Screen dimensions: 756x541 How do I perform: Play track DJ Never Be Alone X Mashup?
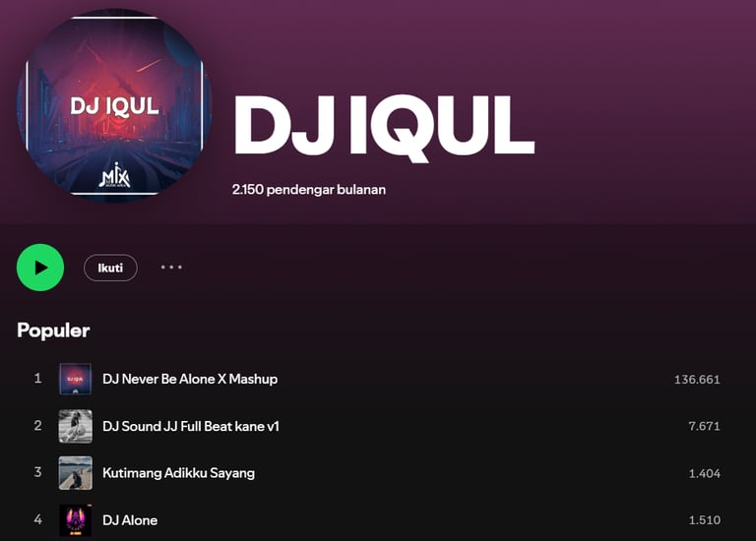(x=190, y=379)
